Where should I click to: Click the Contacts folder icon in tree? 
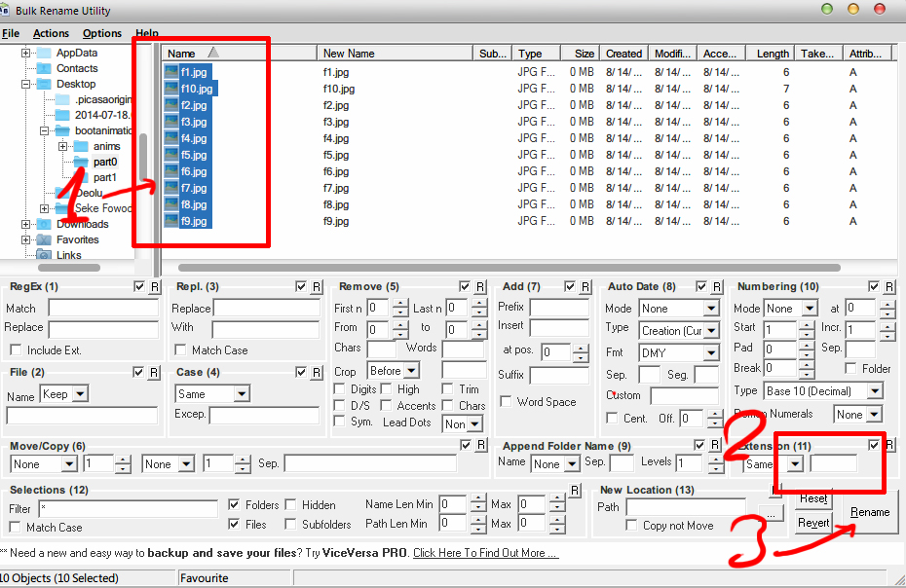coord(44,68)
